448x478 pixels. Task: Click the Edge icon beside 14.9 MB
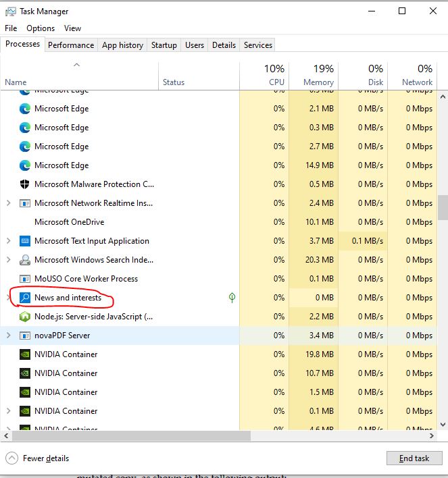pyautogui.click(x=25, y=165)
